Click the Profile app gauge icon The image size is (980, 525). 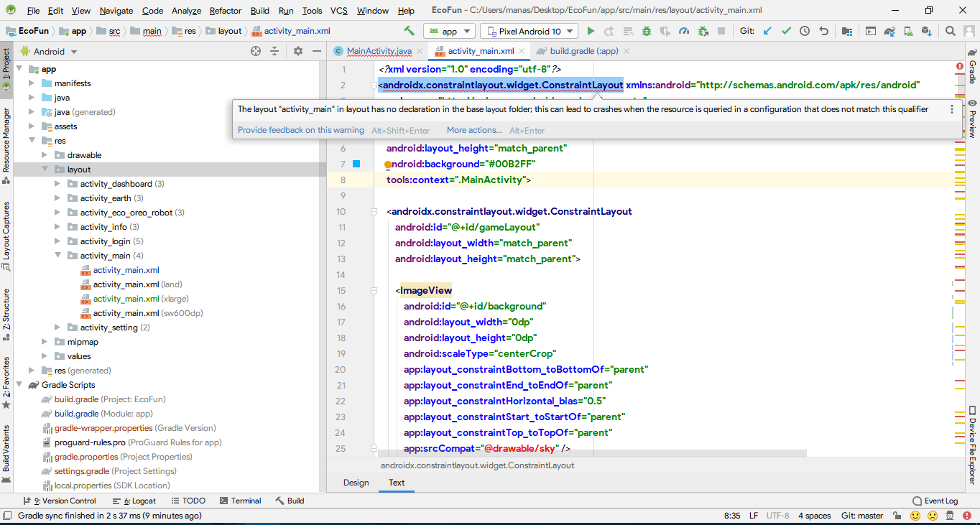coord(684,31)
